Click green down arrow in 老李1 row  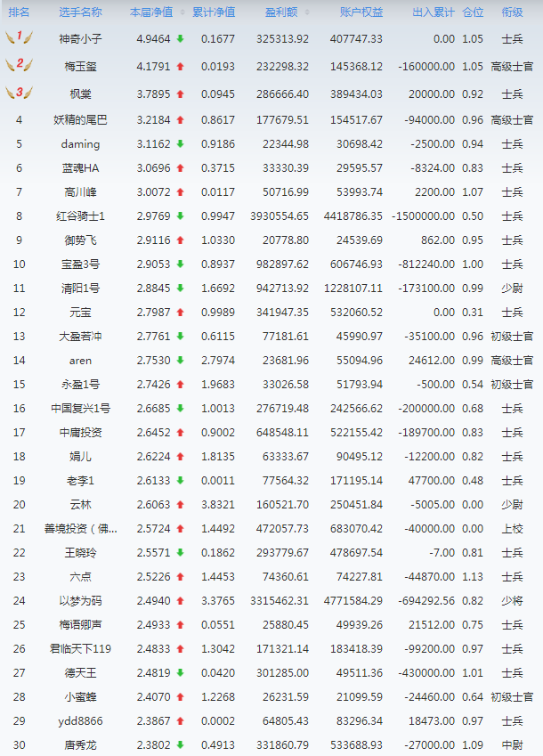(180, 480)
